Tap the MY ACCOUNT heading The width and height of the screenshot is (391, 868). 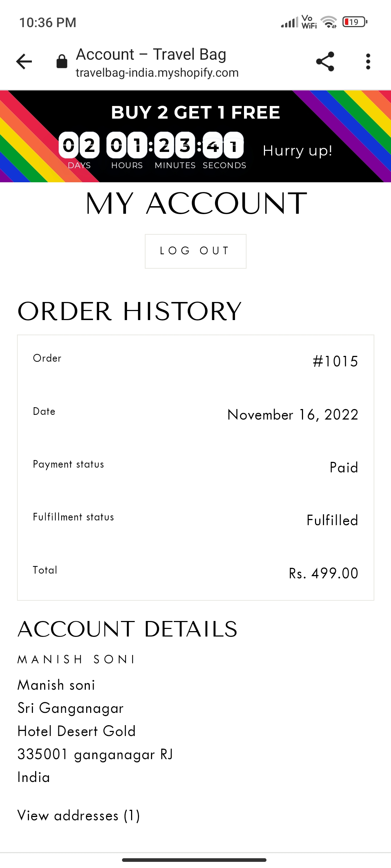click(195, 204)
